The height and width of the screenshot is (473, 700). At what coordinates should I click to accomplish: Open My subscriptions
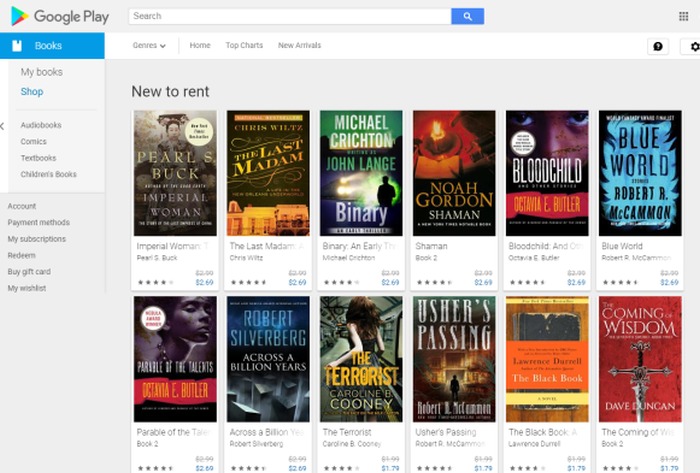click(x=37, y=239)
